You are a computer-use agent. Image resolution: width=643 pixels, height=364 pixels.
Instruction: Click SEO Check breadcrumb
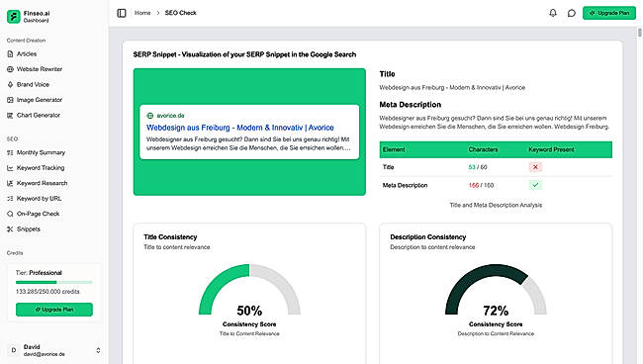click(x=180, y=13)
